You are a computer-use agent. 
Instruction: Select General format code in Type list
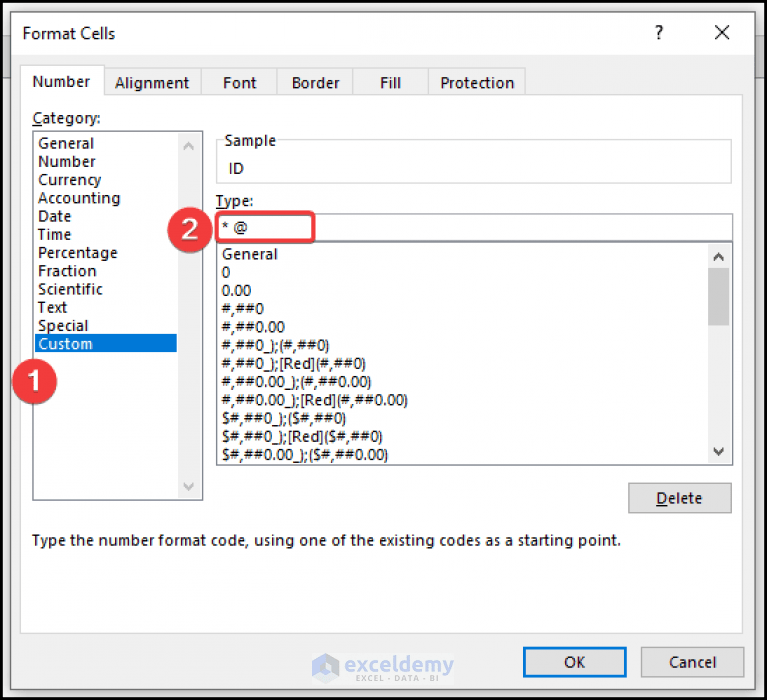point(462,254)
